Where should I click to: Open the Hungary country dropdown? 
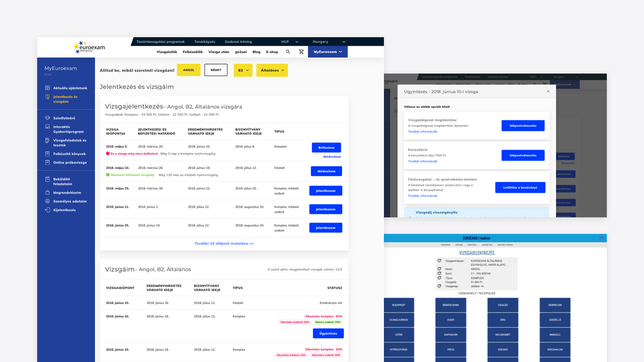click(329, 42)
